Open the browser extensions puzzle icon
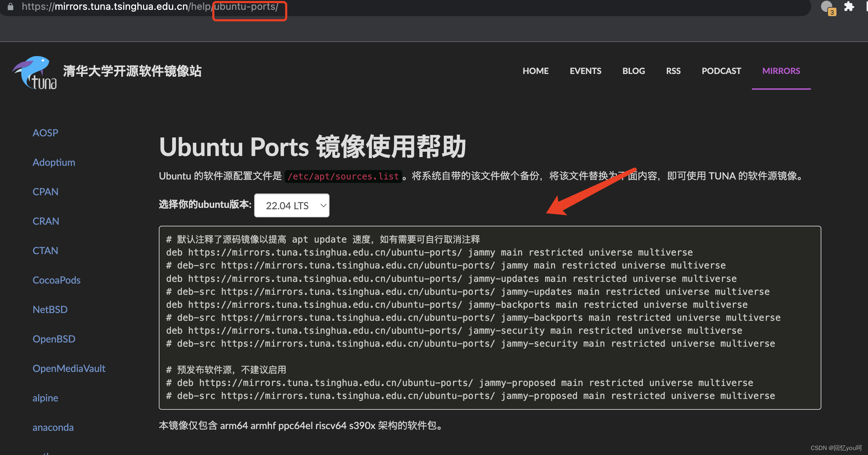868x455 pixels. pyautogui.click(x=849, y=7)
